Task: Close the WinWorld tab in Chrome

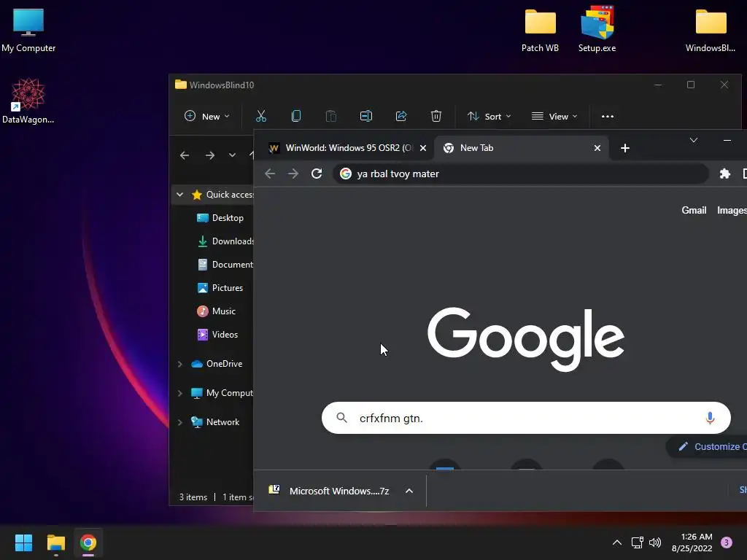Action: pos(422,148)
